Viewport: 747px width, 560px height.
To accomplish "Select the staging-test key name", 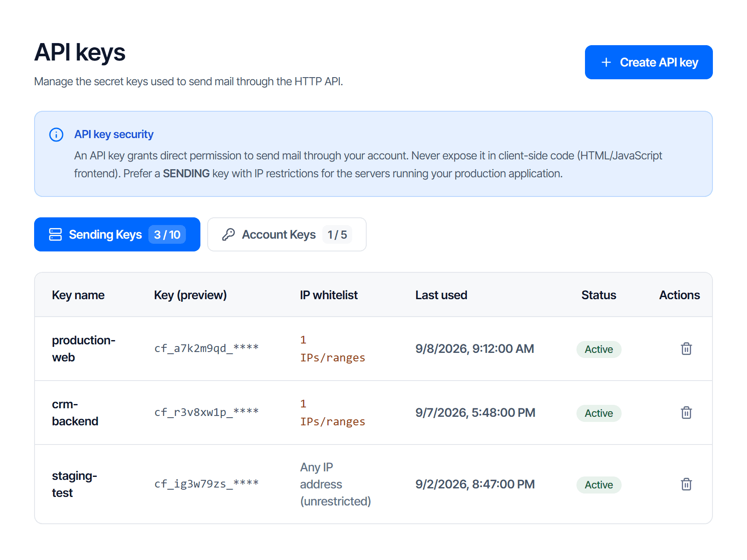I will [x=75, y=484].
